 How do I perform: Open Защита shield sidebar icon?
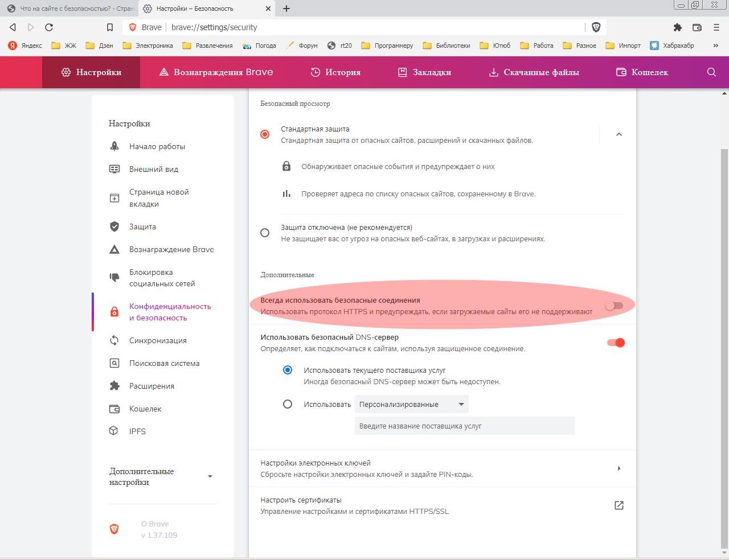pos(114,227)
